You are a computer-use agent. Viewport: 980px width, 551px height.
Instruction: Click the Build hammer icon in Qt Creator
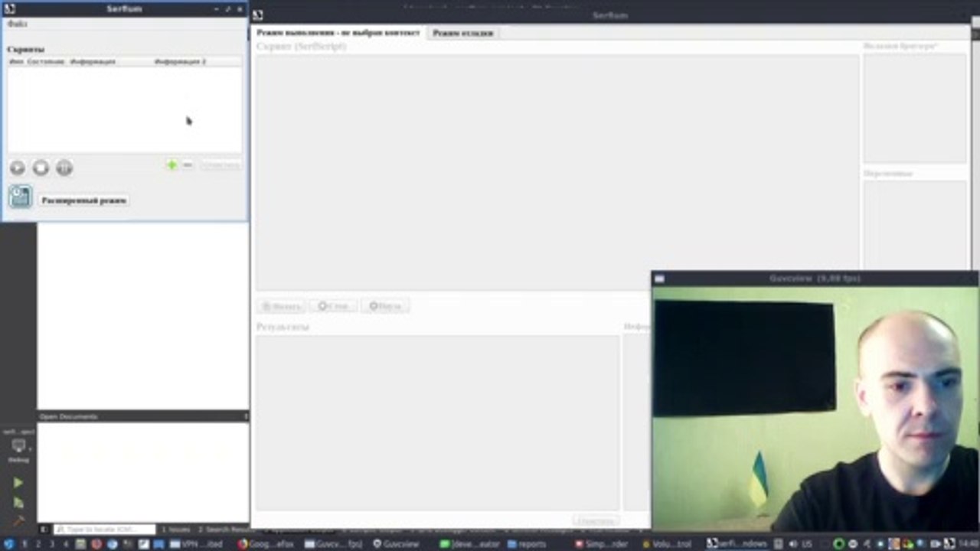click(18, 521)
